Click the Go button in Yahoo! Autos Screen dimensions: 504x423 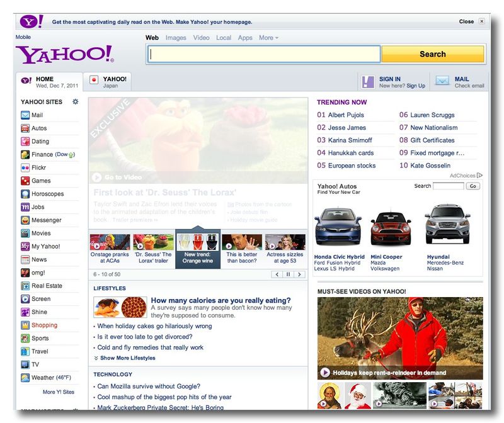coord(473,186)
